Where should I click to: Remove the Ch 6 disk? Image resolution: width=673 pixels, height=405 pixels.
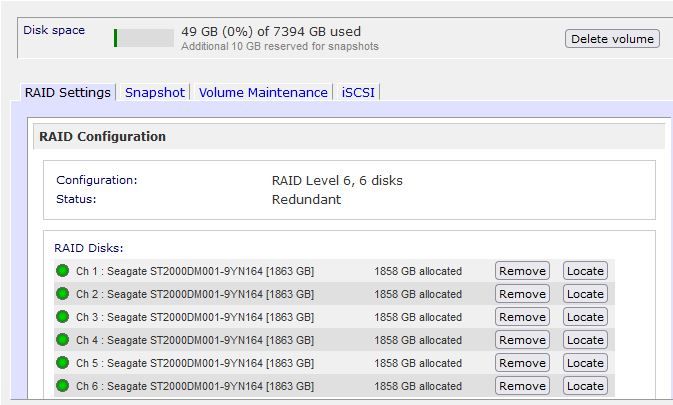522,386
